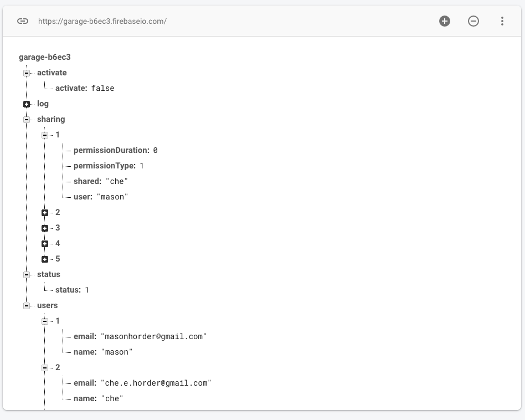Click the user value "mason"
Image resolution: width=525 pixels, height=420 pixels.
pyautogui.click(x=112, y=197)
